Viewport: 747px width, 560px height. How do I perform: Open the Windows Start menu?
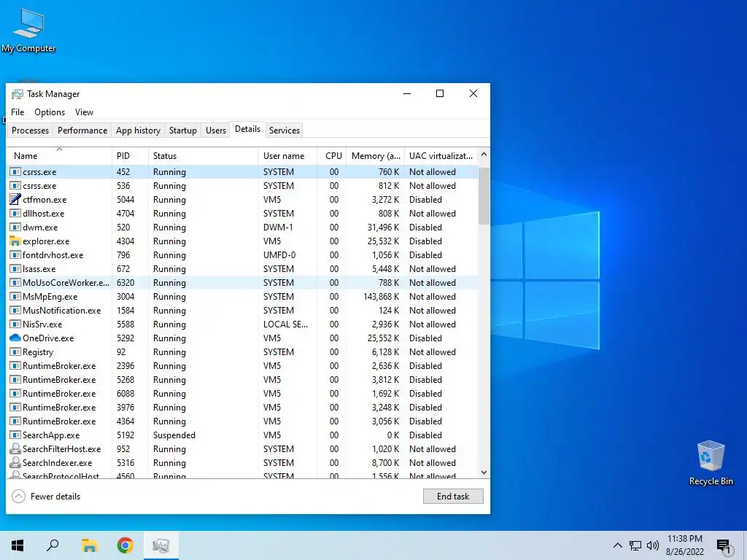(x=18, y=545)
